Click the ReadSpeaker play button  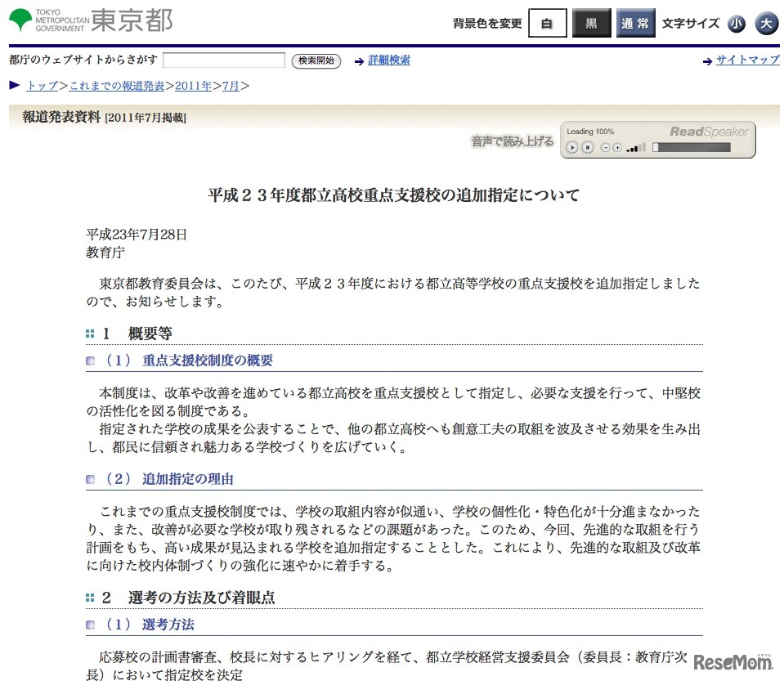click(x=572, y=147)
